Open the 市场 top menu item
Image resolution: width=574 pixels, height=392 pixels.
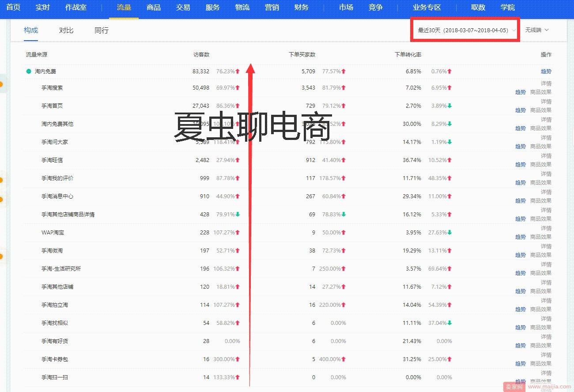346,8
